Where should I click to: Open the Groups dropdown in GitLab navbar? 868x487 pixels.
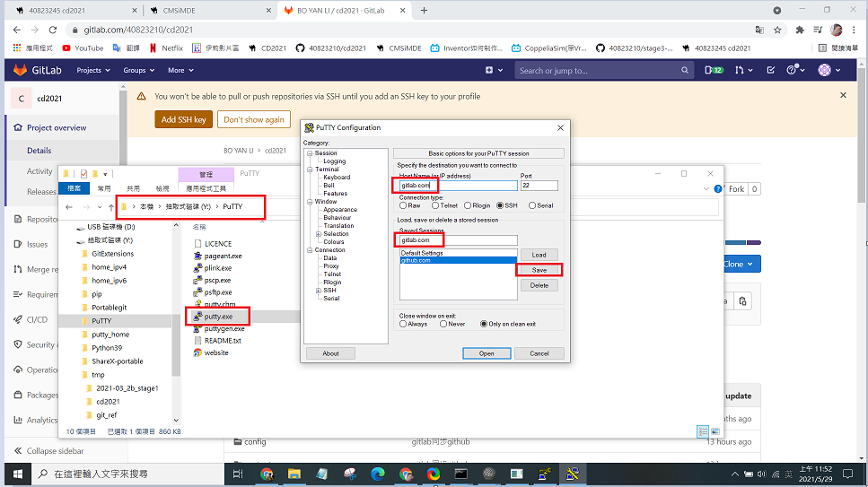tap(138, 70)
